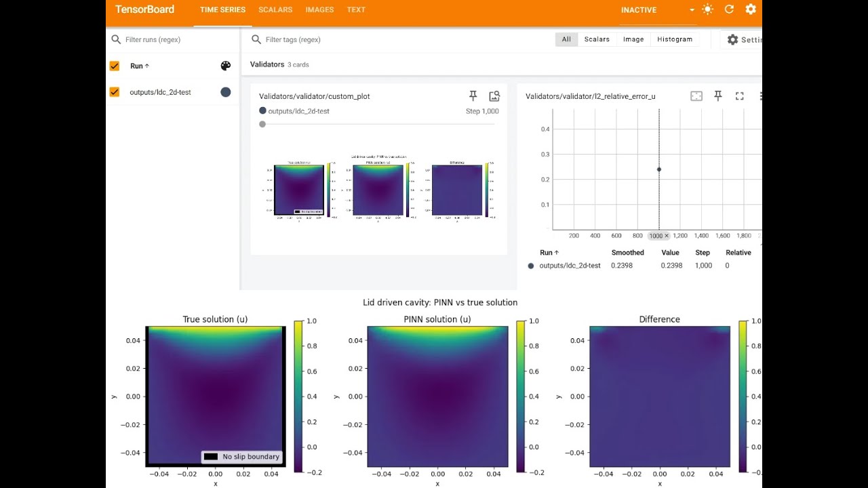Change the outputs/ldc_2d-test run color dot
The height and width of the screenshot is (488, 868).
226,92
